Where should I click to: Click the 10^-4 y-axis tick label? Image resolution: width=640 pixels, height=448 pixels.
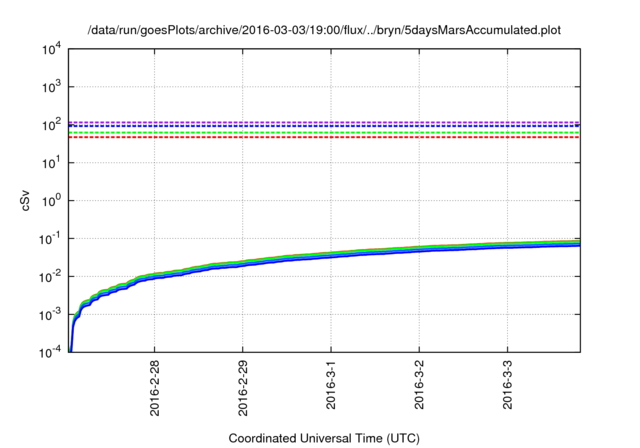click(x=49, y=352)
